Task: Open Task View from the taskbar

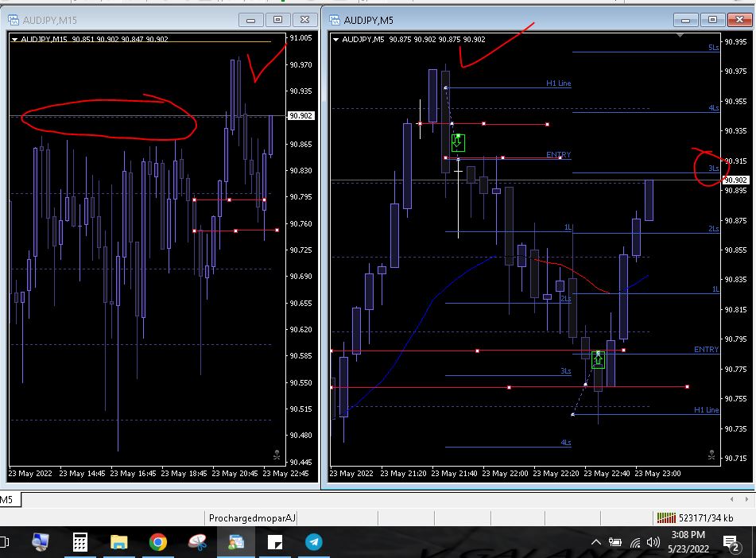Action: click(4, 542)
